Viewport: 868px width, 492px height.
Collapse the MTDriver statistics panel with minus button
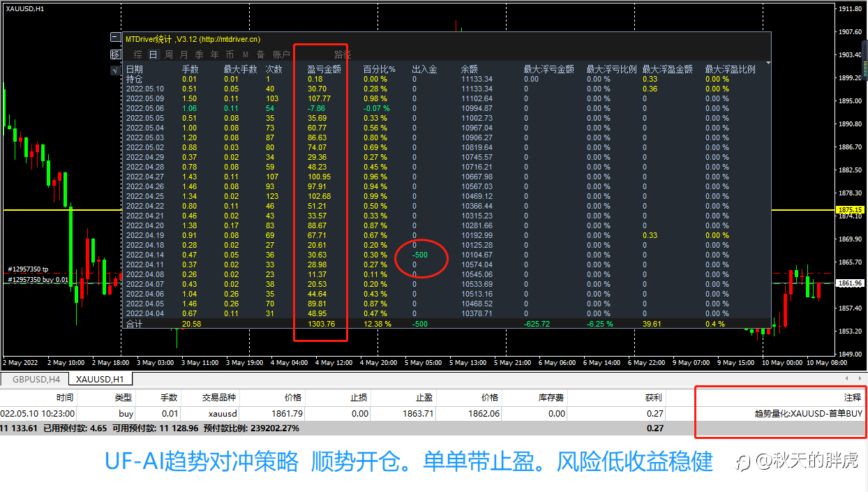pos(116,38)
